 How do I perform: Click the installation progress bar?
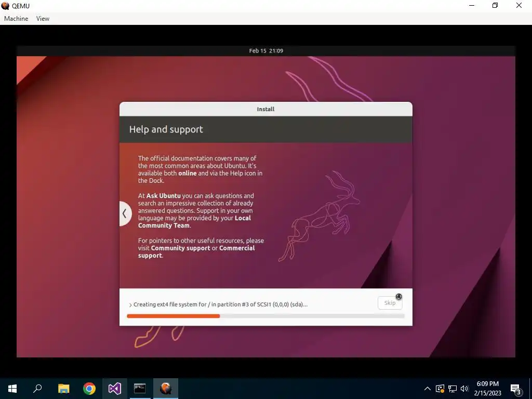tap(265, 316)
